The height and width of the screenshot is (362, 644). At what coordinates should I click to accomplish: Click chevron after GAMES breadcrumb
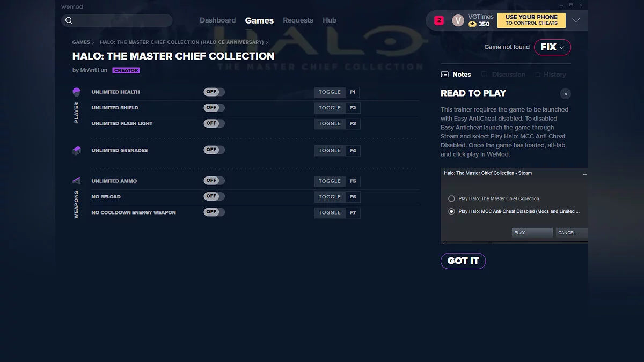point(93,42)
